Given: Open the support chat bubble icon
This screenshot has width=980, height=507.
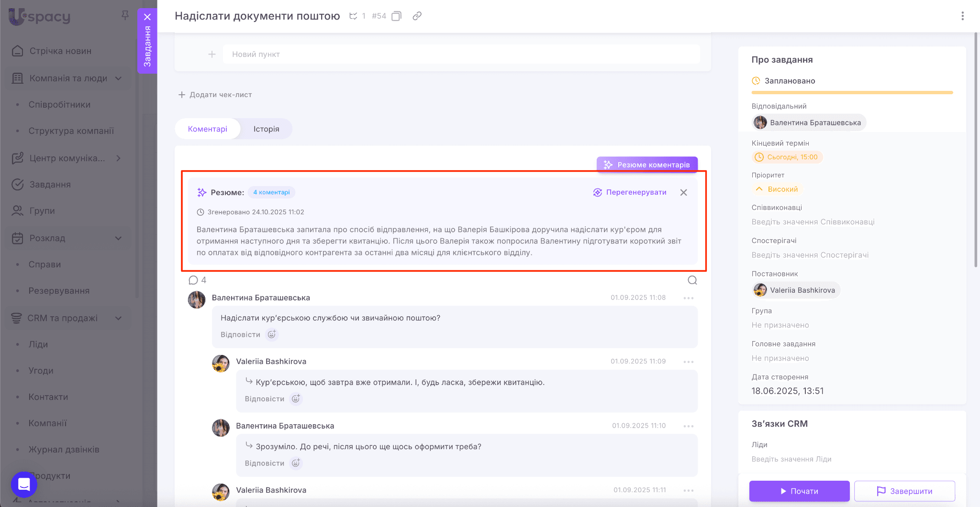Looking at the screenshot, I should [x=24, y=485].
